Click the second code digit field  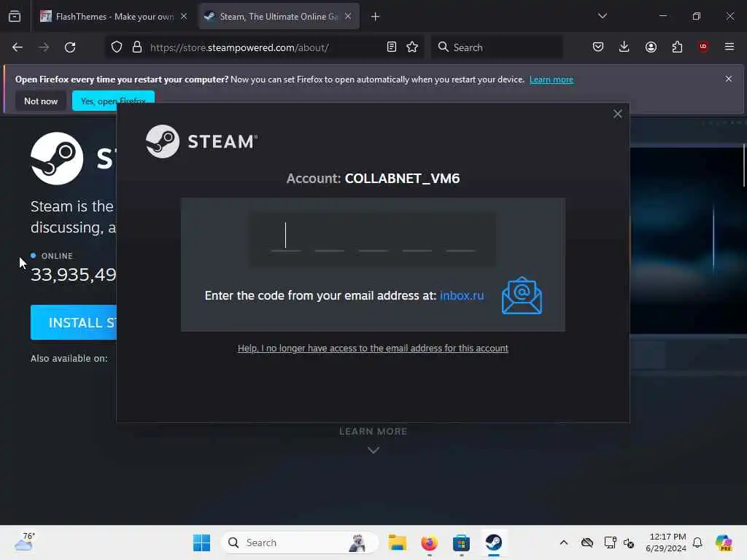coord(329,236)
